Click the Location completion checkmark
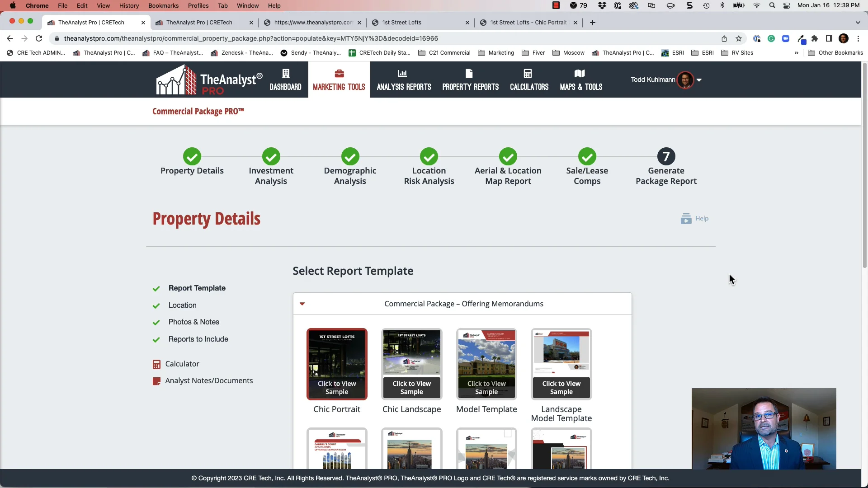Viewport: 868px width, 488px height. 156,305
